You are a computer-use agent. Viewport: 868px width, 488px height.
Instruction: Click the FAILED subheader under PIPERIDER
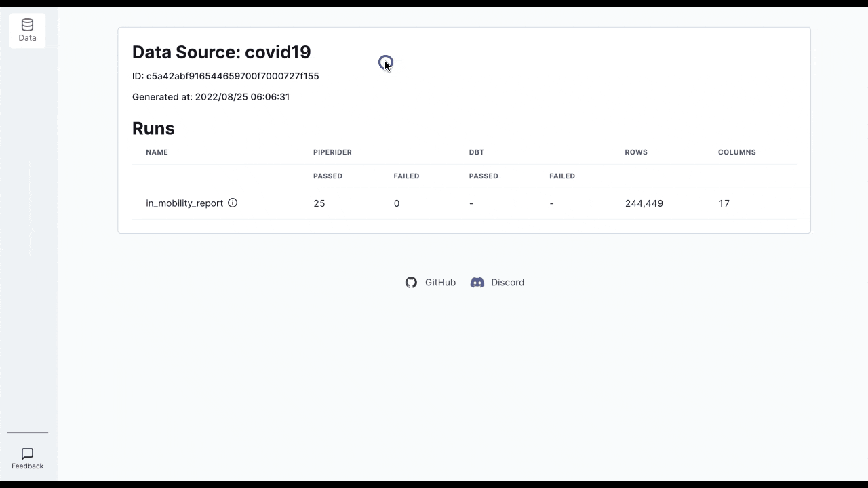[x=406, y=176]
